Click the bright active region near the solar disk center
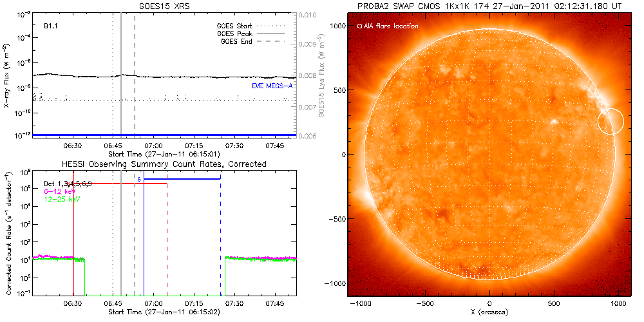 tap(553, 121)
